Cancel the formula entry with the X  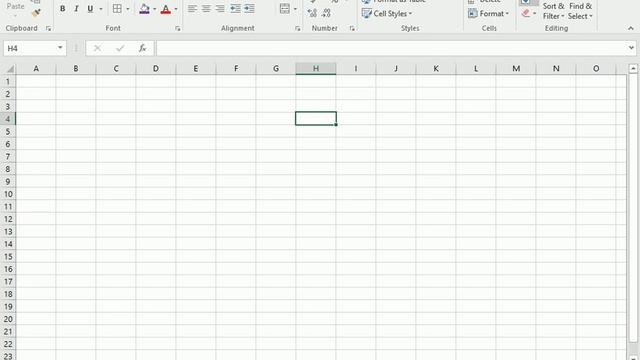click(97, 48)
